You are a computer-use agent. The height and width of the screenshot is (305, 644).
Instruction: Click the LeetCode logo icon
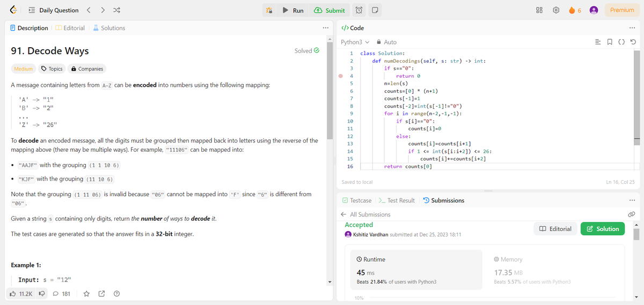pyautogui.click(x=14, y=10)
